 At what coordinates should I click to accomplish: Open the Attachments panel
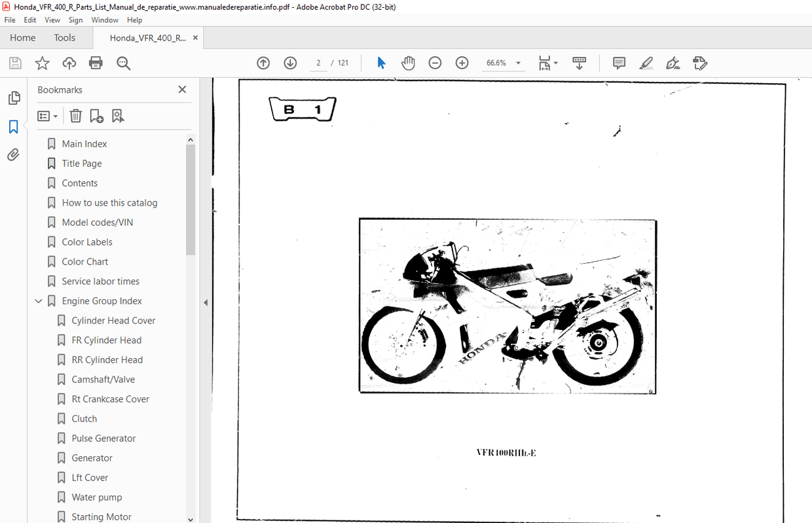(14, 154)
